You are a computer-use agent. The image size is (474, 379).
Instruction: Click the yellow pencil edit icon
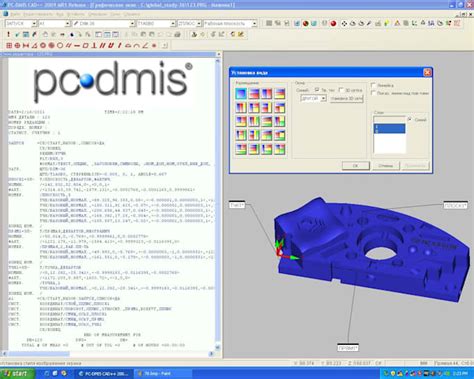point(241,34)
